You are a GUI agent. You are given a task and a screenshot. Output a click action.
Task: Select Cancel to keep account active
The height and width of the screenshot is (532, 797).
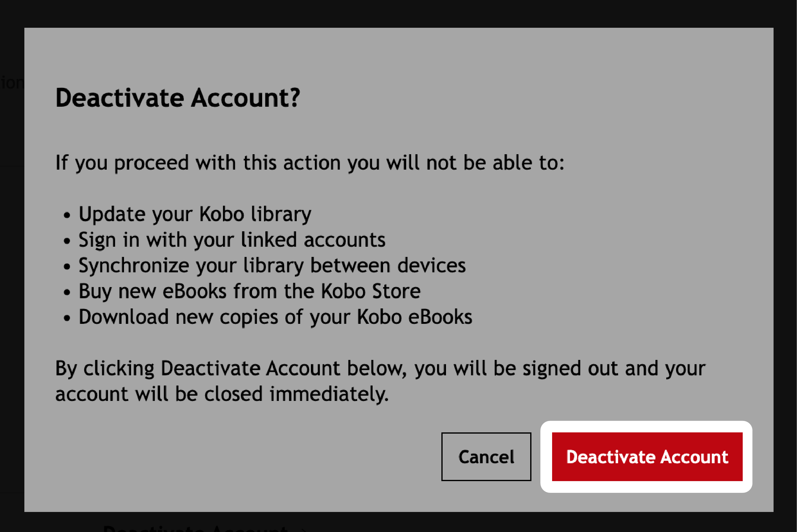coord(486,456)
